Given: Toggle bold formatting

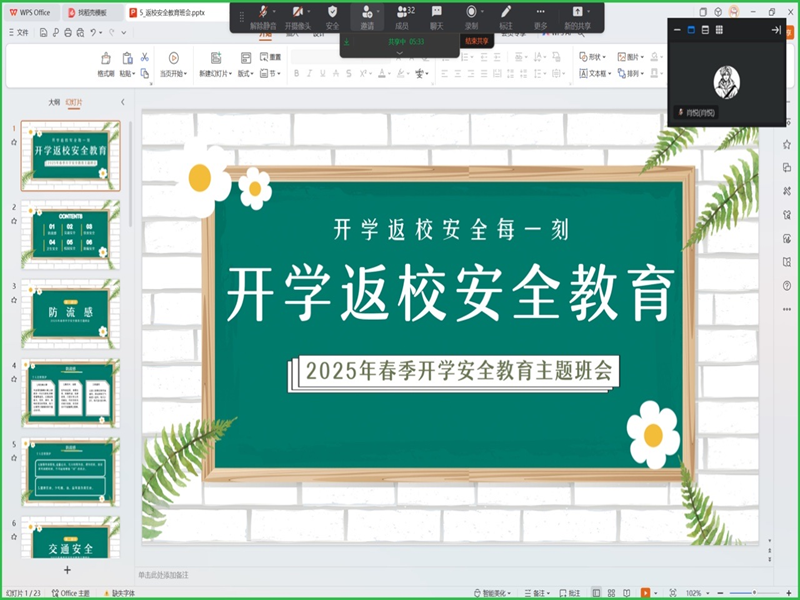Looking at the screenshot, I should [x=297, y=74].
